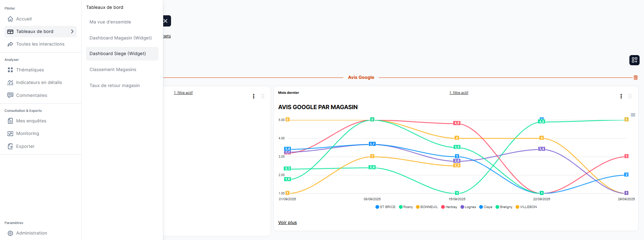Grab the drag handle of Avis Google widget
This screenshot has height=240, width=644.
coord(630,96)
